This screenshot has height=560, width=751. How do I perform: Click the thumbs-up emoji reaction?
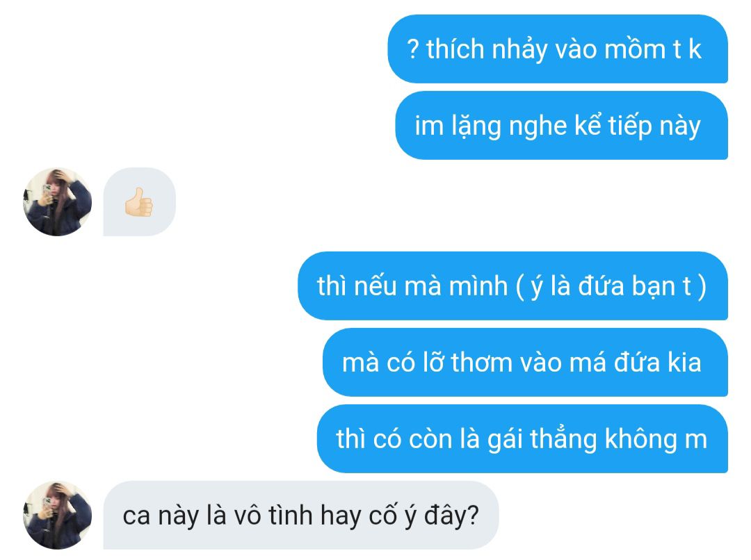[139, 202]
